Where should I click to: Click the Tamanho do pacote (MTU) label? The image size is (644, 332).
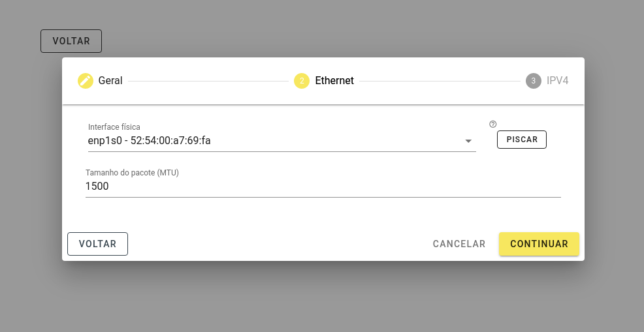tap(132, 173)
